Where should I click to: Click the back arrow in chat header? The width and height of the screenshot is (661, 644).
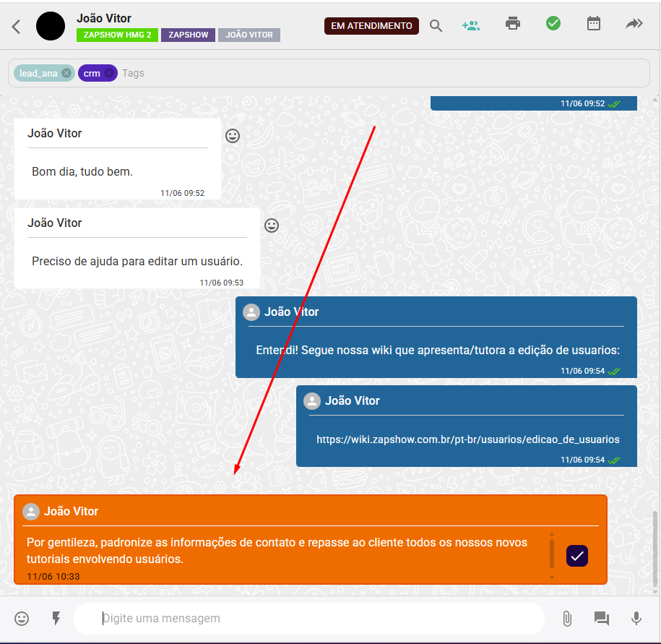[x=16, y=27]
